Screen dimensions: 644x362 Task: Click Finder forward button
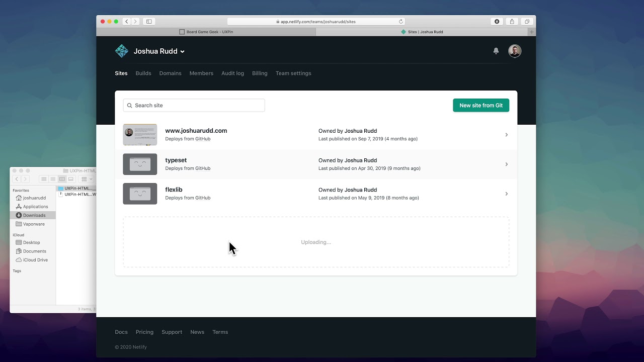(x=25, y=179)
